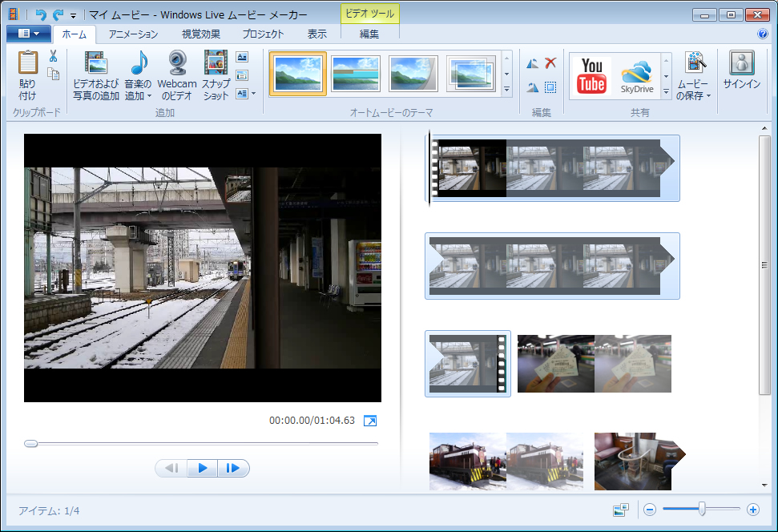Image resolution: width=778 pixels, height=532 pixels.
Task: Click the add videos and photos icon
Action: pyautogui.click(x=96, y=64)
